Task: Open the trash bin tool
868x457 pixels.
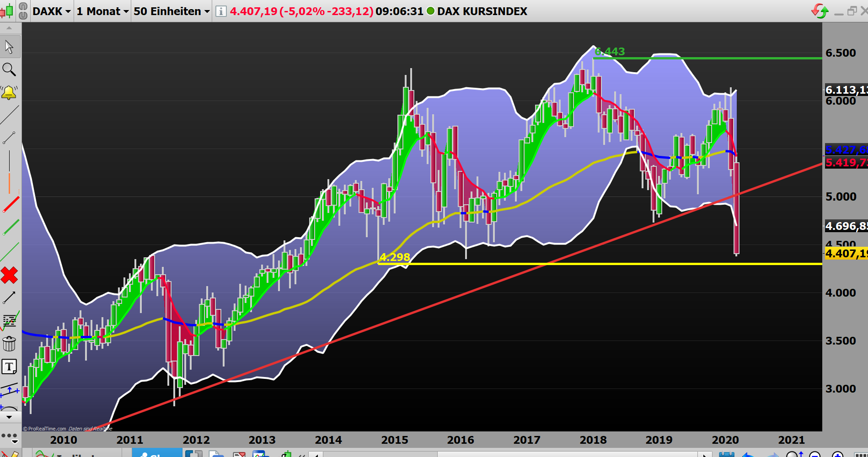Action: [x=10, y=344]
